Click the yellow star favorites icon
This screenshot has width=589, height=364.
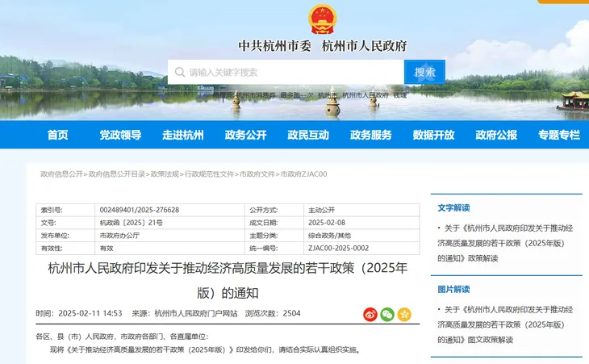404,314
